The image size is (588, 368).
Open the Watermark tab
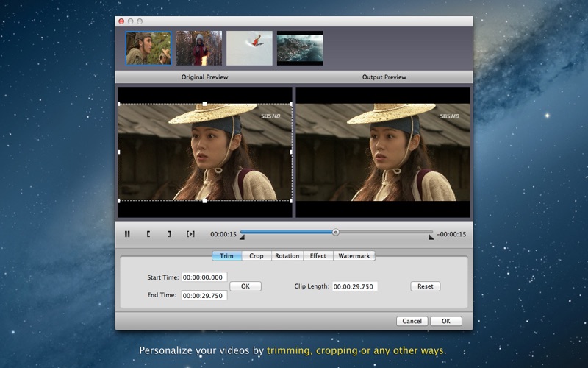354,255
